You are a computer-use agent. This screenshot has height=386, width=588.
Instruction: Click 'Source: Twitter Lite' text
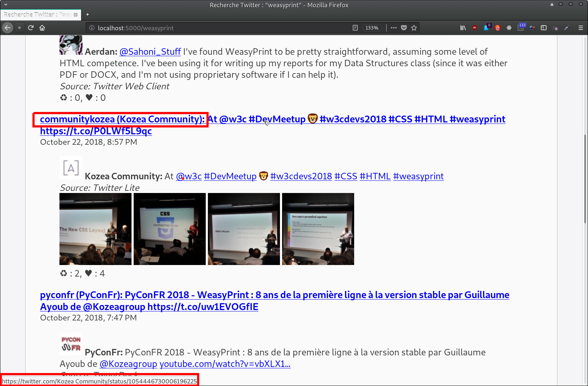coord(100,188)
